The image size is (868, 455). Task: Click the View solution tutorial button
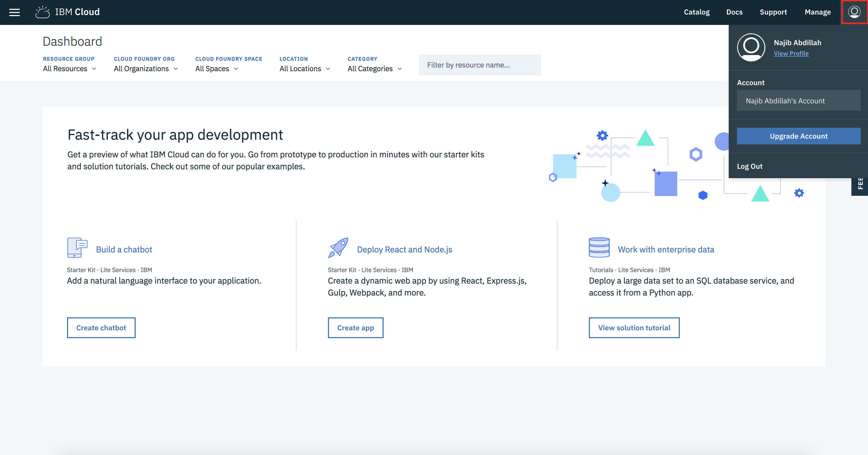634,328
